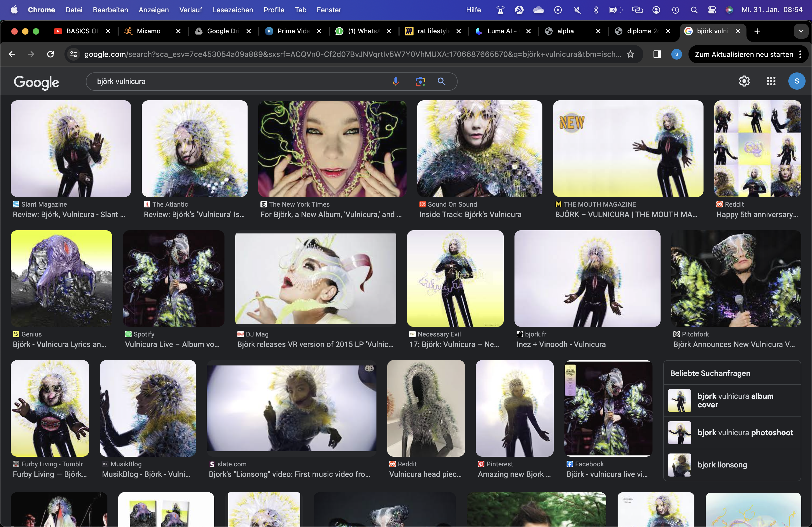Open the New York Times Björk close-up image
The height and width of the screenshot is (527, 812).
tap(332, 148)
